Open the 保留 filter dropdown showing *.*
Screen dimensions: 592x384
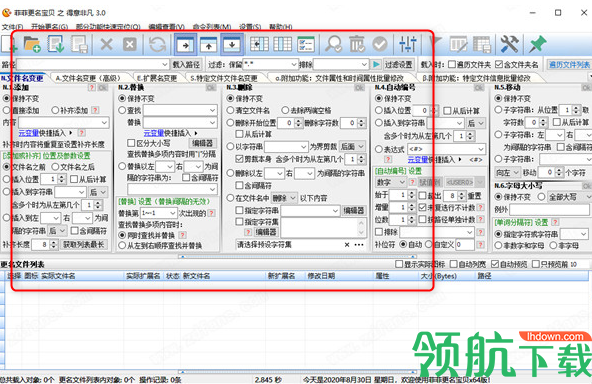[x=294, y=65]
